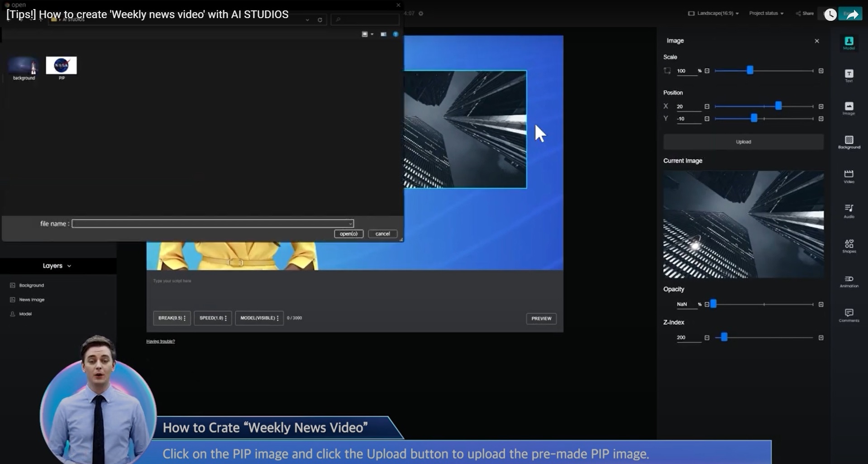Expand the address path dropdown in the open dialog

tap(307, 20)
